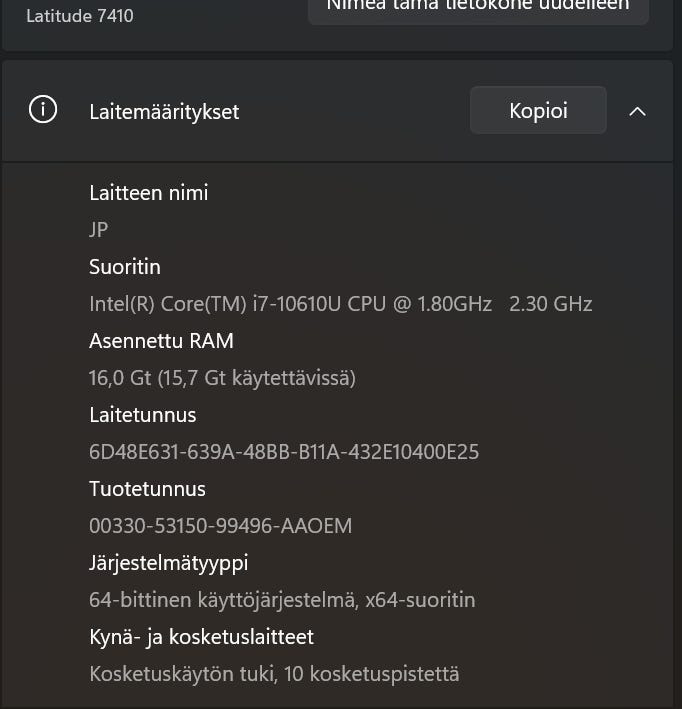The image size is (682, 709).
Task: Click the Suoritin label
Action: pyautogui.click(x=125, y=267)
